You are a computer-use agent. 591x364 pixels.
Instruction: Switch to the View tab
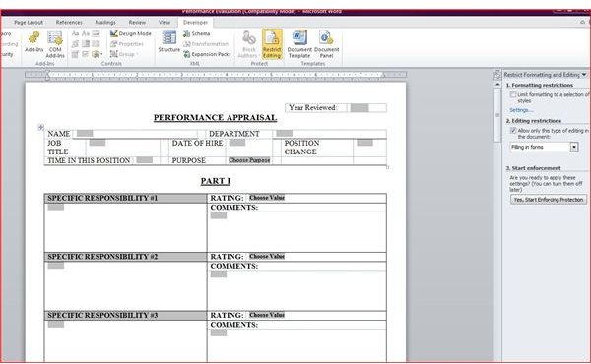point(164,23)
